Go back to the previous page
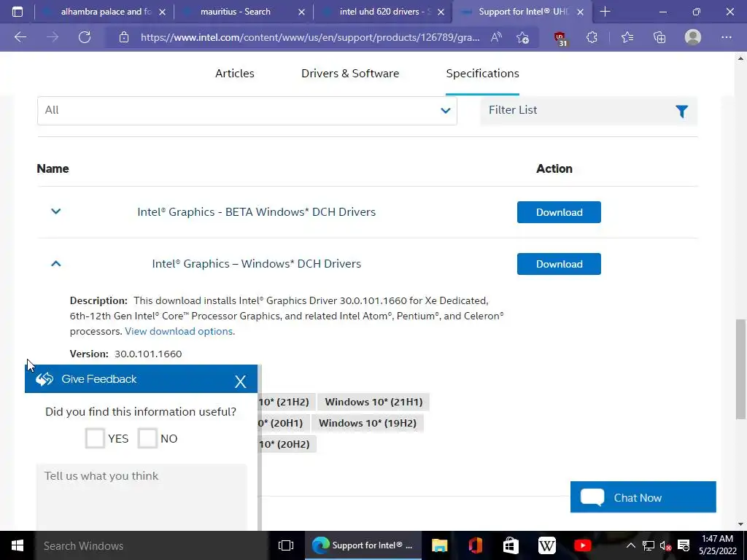The height and width of the screenshot is (560, 747). click(x=20, y=37)
